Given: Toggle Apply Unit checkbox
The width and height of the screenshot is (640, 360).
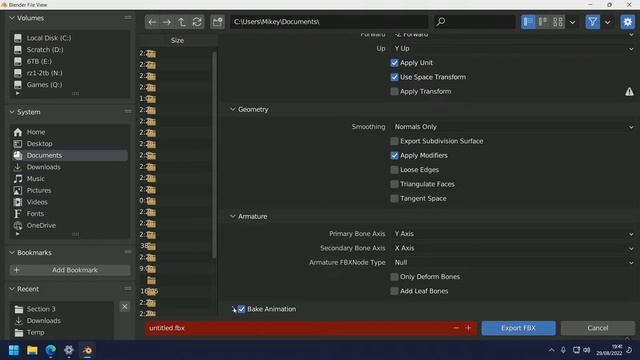Looking at the screenshot, I should pyautogui.click(x=394, y=63).
